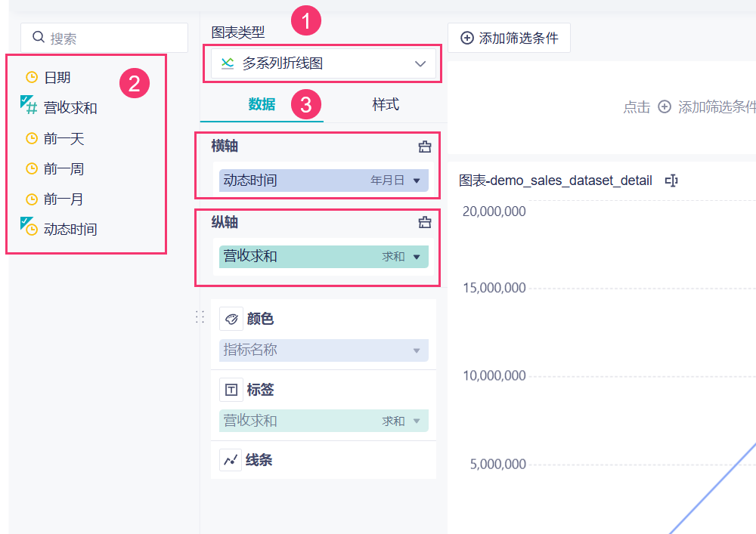
Task: Click the 颜色 palette icon
Action: [231, 319]
